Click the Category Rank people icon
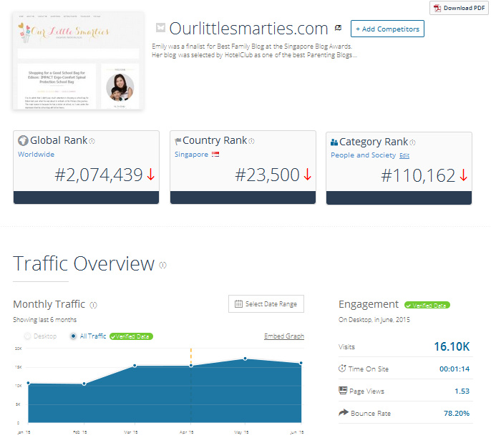 [334, 142]
